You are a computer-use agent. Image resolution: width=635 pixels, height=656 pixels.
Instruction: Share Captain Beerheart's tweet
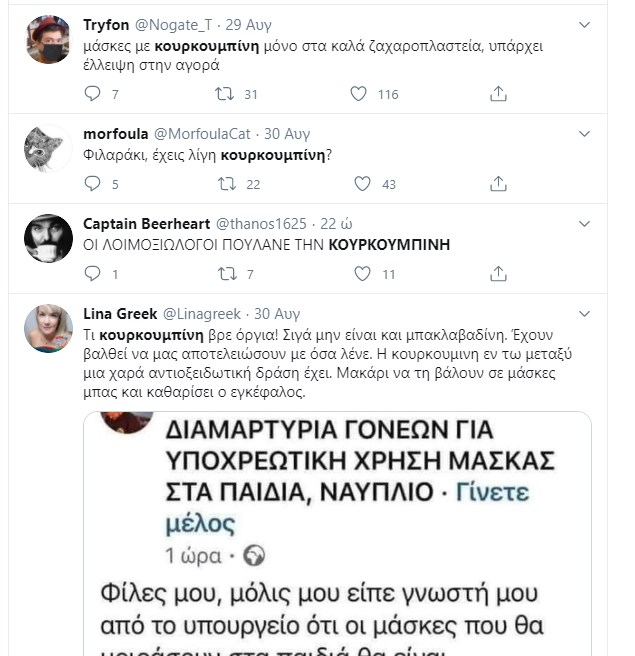tap(497, 274)
